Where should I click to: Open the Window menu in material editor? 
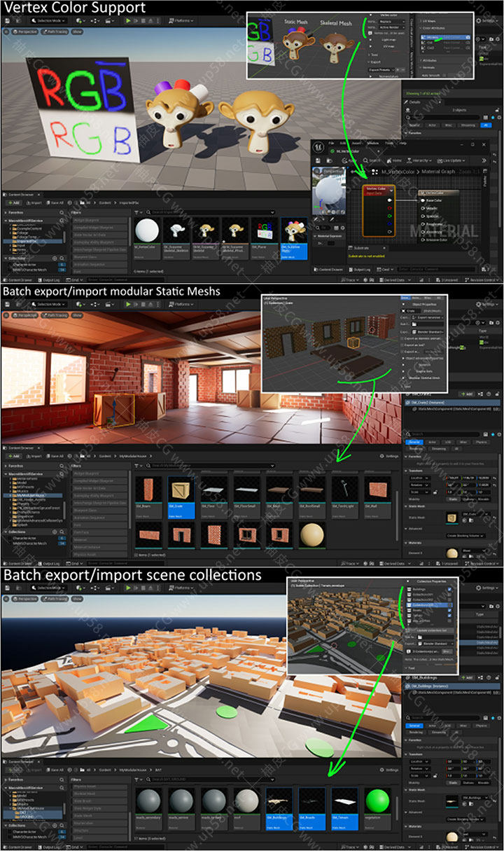coord(372,142)
